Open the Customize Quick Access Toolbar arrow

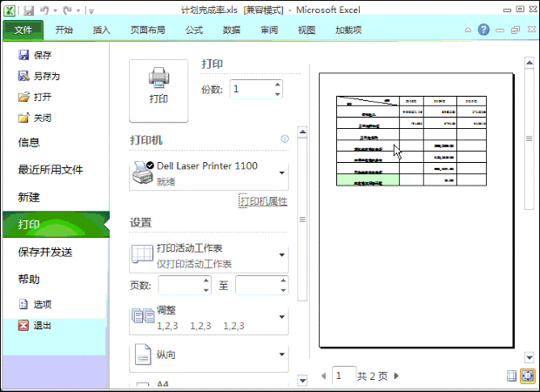(91, 11)
